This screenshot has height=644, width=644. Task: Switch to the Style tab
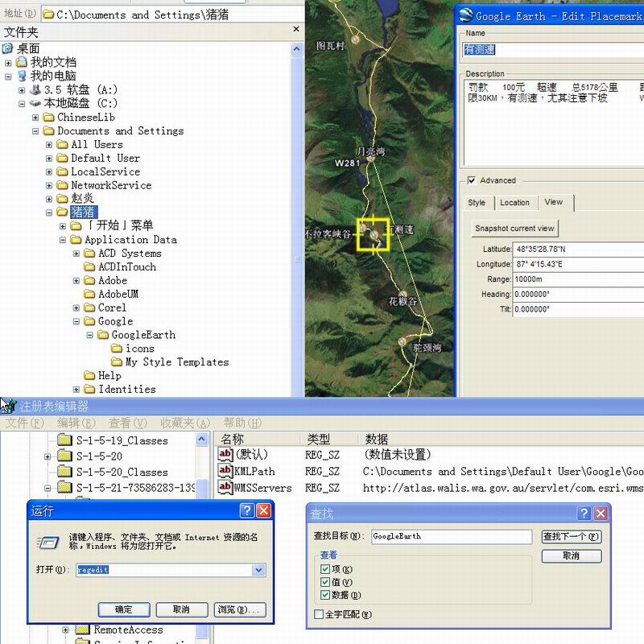point(477,203)
